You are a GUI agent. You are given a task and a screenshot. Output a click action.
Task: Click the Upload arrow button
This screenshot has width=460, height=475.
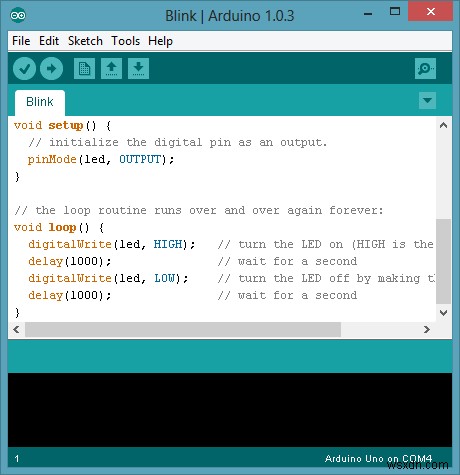51,69
